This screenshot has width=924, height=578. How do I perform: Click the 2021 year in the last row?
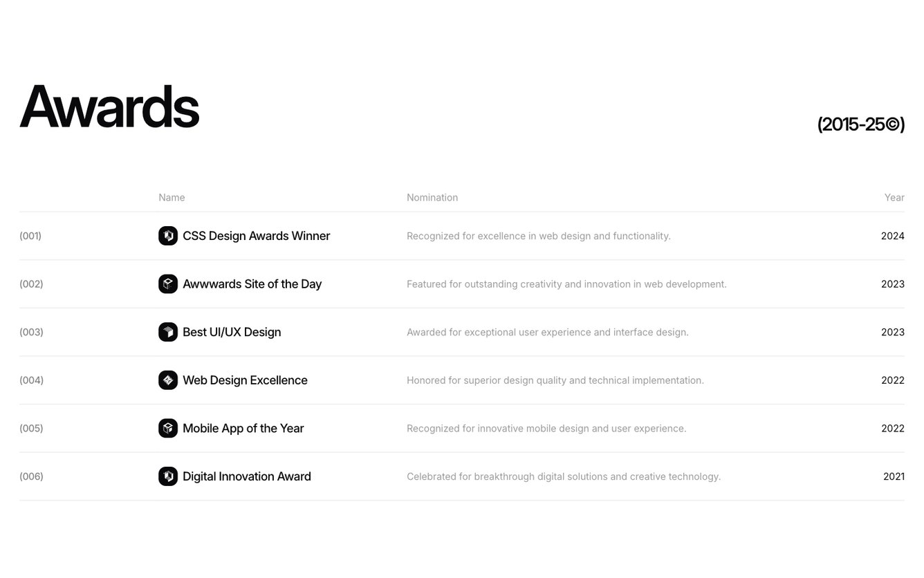894,476
